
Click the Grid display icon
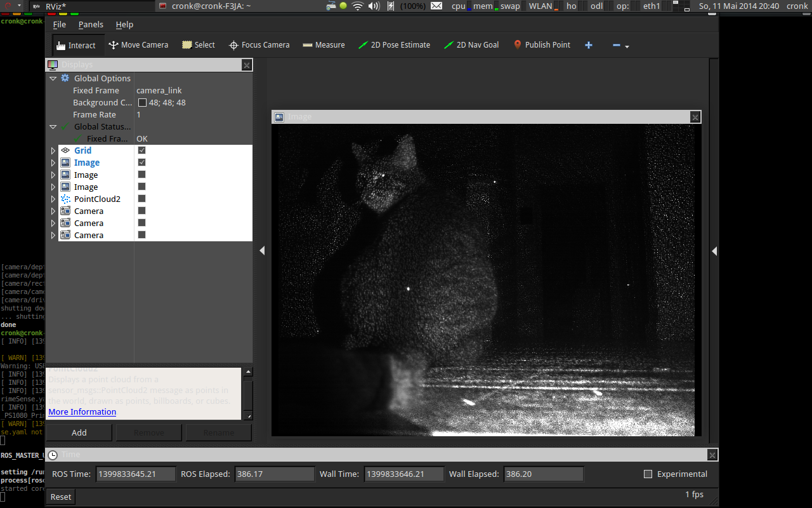click(65, 150)
